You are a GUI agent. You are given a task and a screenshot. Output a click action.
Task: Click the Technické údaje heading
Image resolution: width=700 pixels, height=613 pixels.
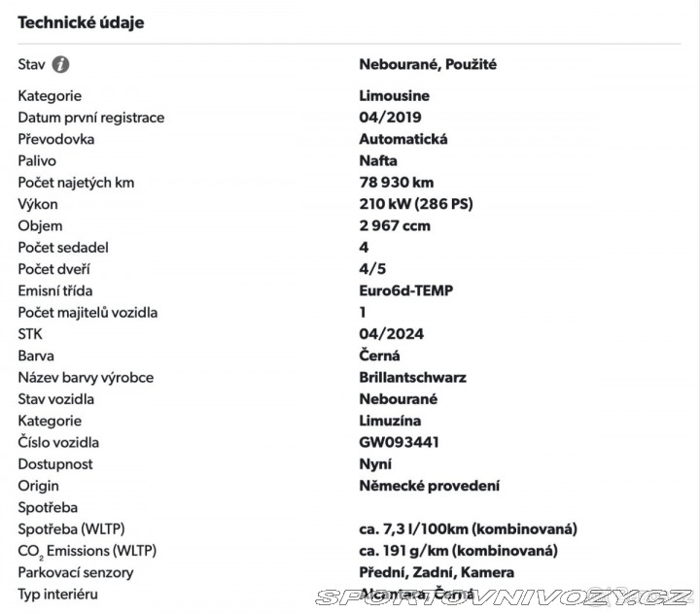[81, 22]
